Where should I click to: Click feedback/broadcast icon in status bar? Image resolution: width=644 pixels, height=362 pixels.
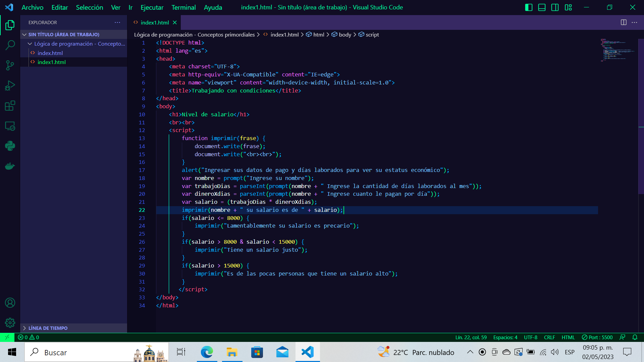[623, 337]
